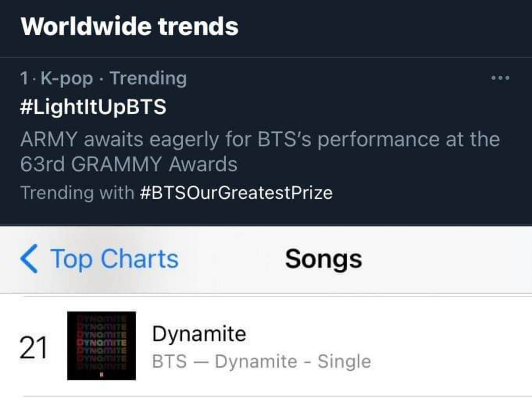Open Top Charts via the back control

tap(114, 259)
